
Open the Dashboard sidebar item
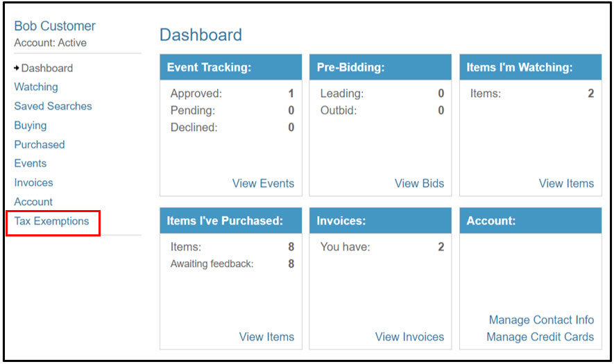[x=47, y=68]
